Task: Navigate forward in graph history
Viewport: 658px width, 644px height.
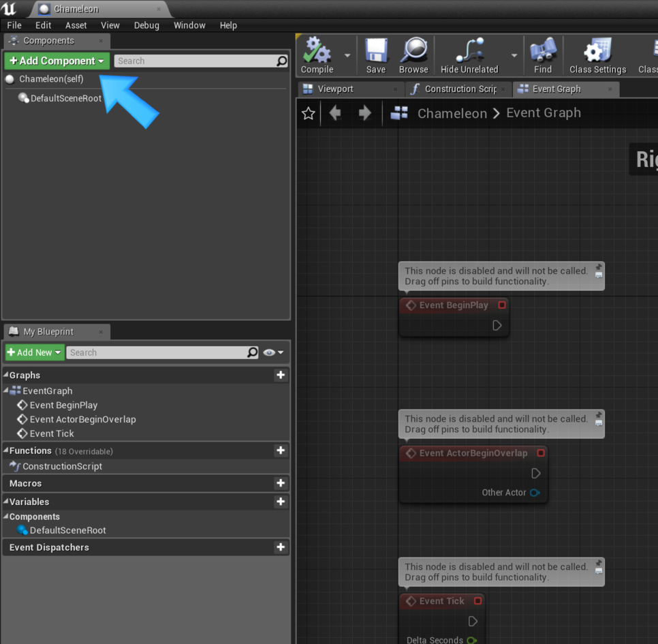Action: [x=364, y=113]
